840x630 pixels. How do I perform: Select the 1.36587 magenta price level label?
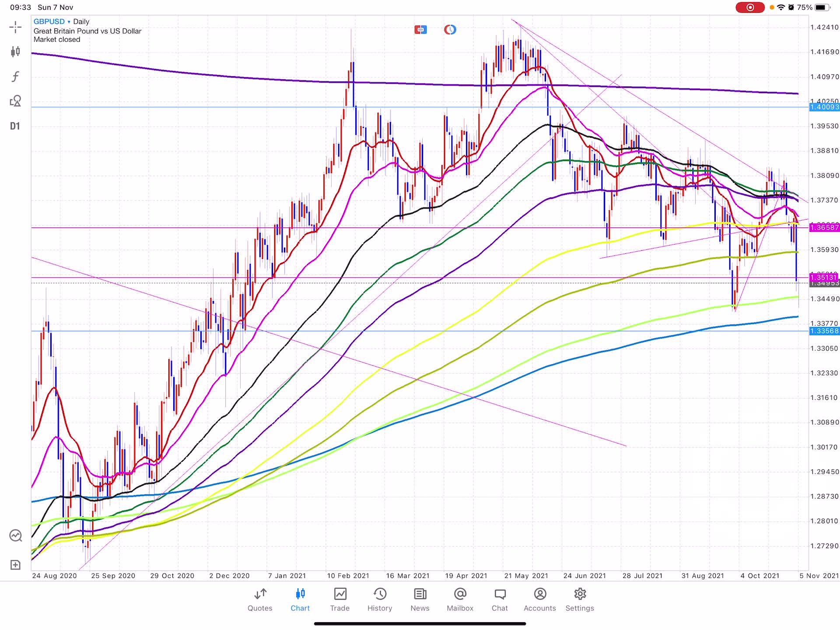tap(824, 227)
